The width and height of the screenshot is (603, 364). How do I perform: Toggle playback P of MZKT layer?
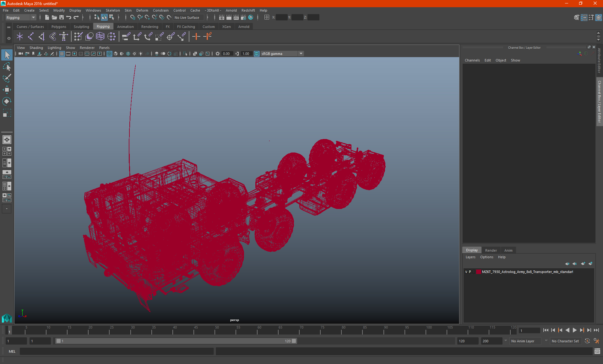click(470, 272)
